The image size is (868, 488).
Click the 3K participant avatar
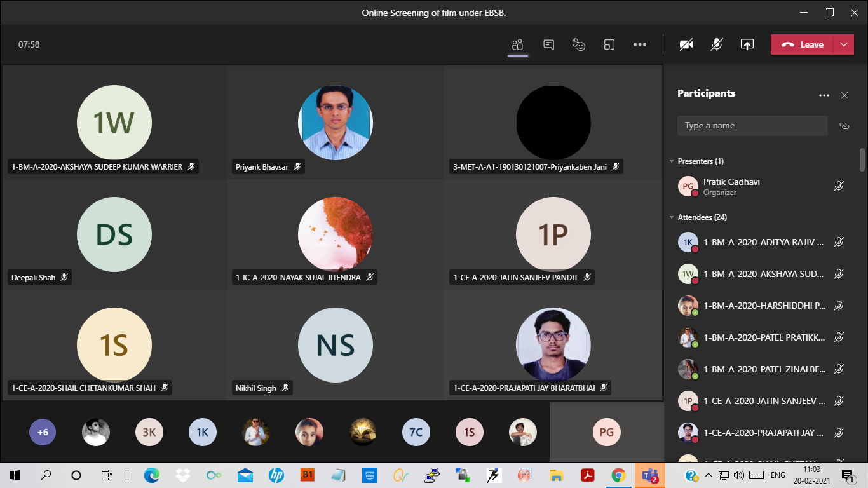tap(149, 432)
